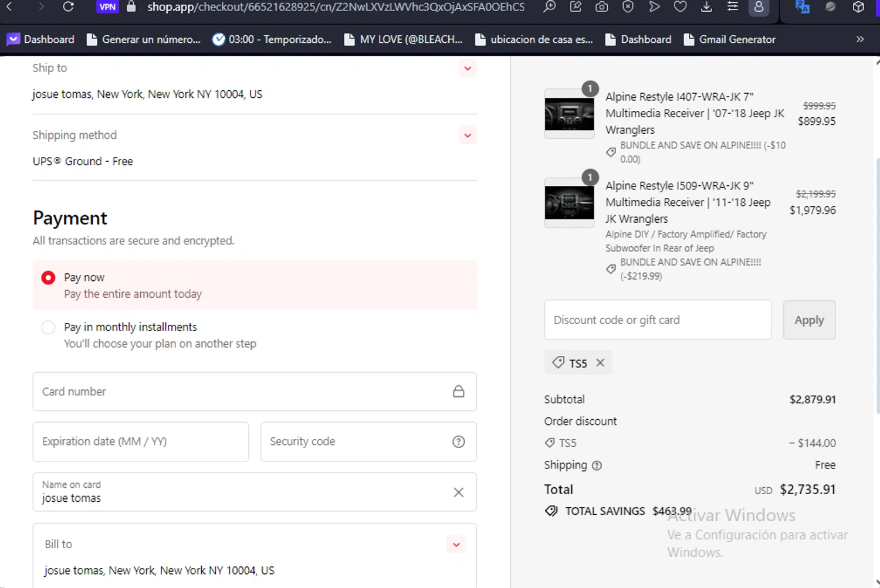Click the Subtotal value $2,879.91
The image size is (880, 588).
click(813, 399)
